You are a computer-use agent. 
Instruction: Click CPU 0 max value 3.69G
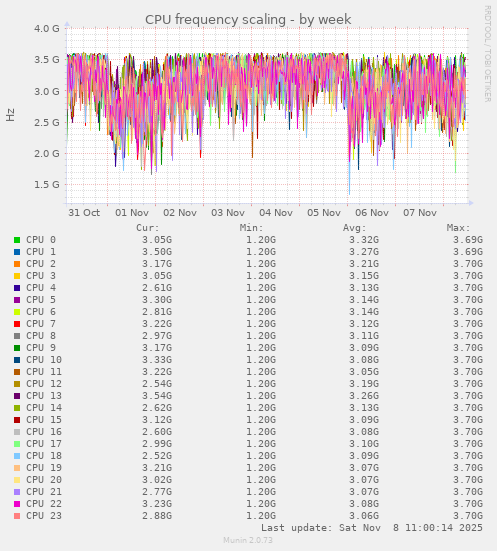click(x=467, y=240)
